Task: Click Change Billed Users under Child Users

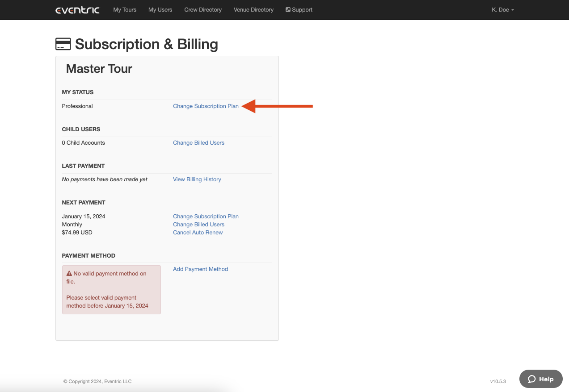Action: click(x=198, y=143)
